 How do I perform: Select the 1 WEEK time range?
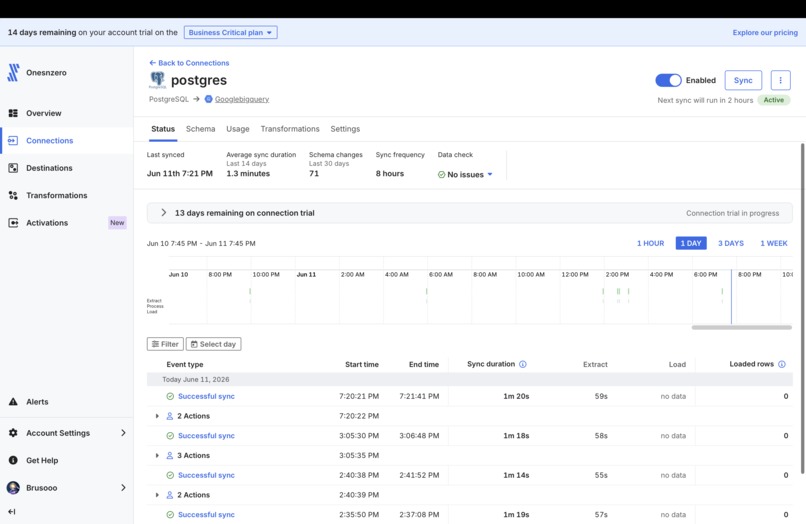(774, 243)
